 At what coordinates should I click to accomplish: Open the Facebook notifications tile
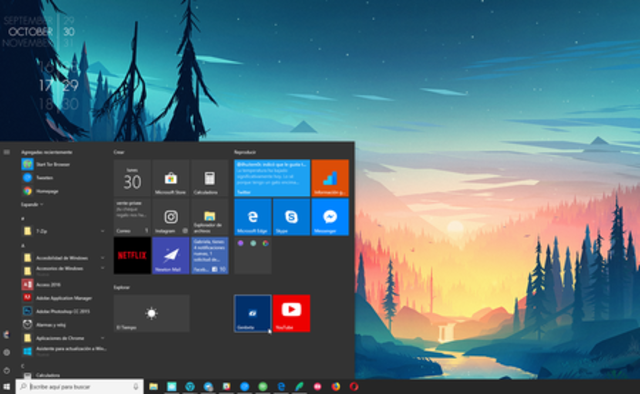tap(209, 256)
